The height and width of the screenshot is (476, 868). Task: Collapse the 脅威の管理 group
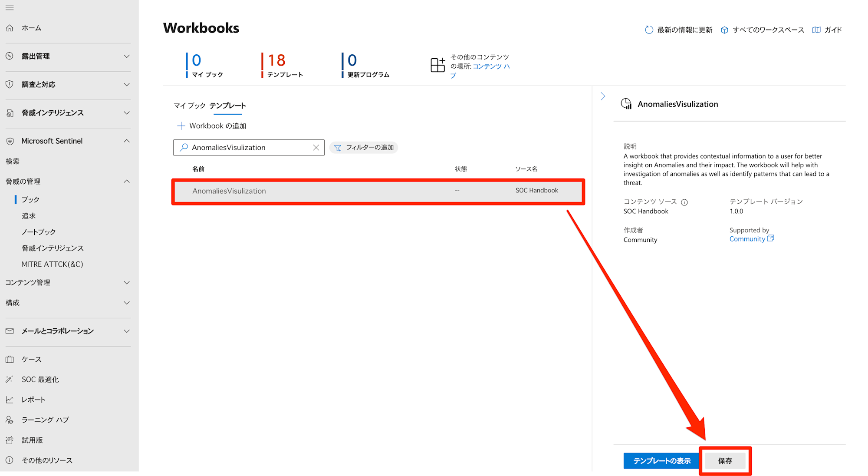[127, 181]
